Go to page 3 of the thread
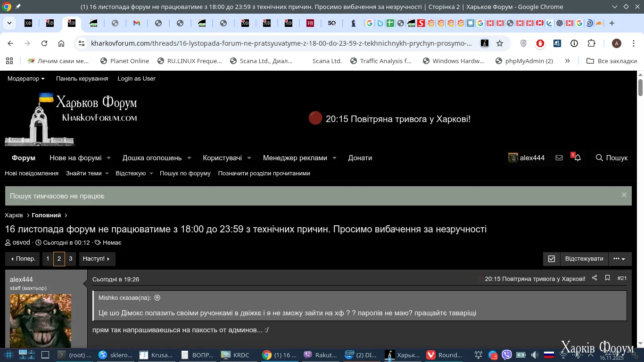644x362 pixels. pos(70,259)
